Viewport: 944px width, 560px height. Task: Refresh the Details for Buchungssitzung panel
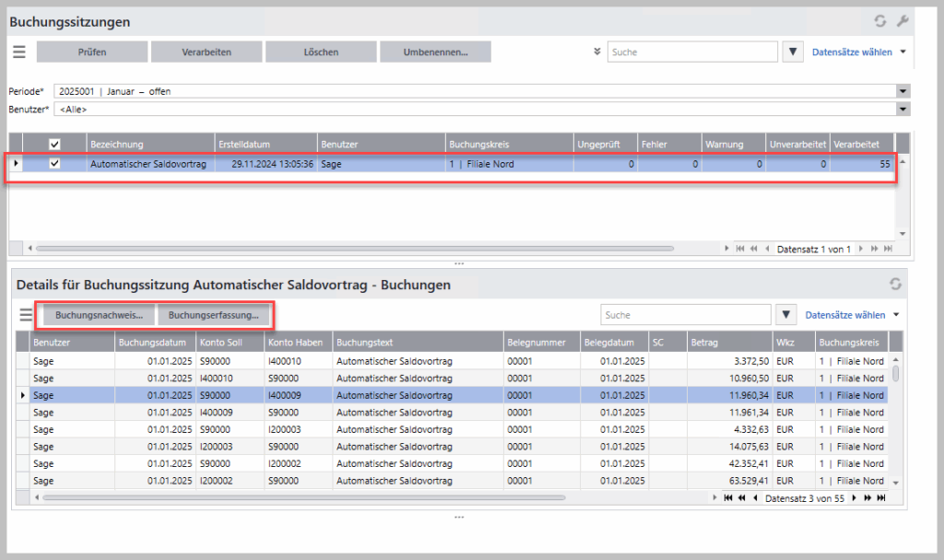894,285
